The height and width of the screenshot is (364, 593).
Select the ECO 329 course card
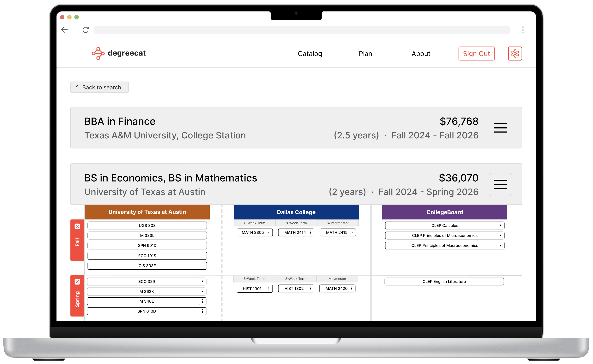click(x=147, y=281)
